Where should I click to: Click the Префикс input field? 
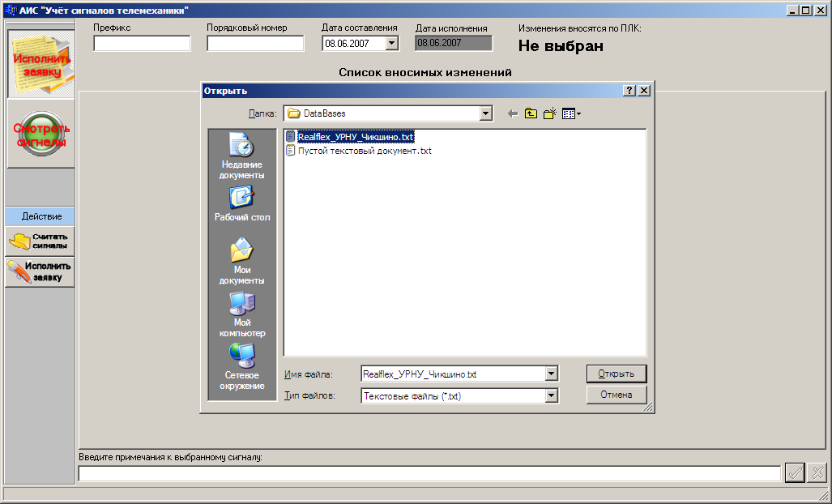142,44
